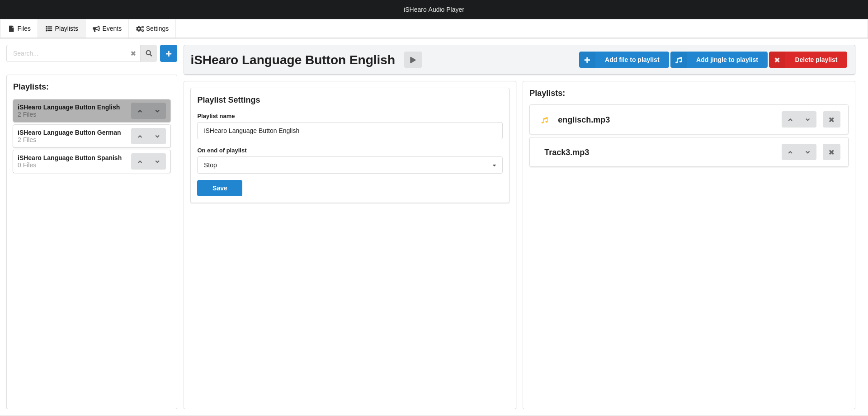This screenshot has height=416, width=868.
Task: Remove Track3.mp3 from the playlist
Action: click(x=831, y=152)
